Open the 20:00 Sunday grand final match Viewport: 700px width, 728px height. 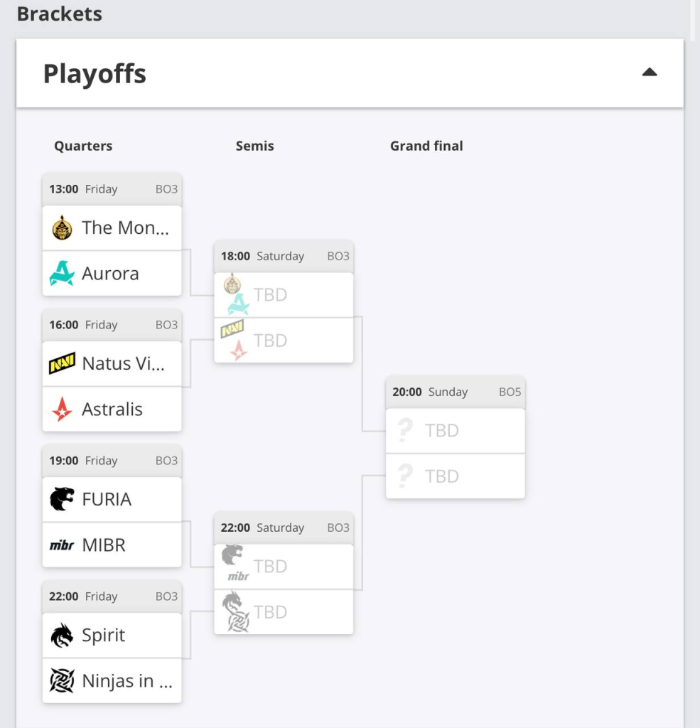[x=456, y=437]
